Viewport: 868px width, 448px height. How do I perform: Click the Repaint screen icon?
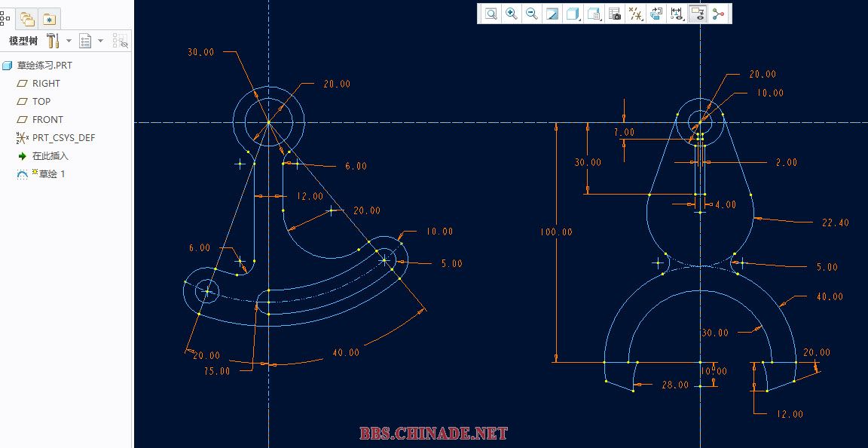tap(552, 14)
